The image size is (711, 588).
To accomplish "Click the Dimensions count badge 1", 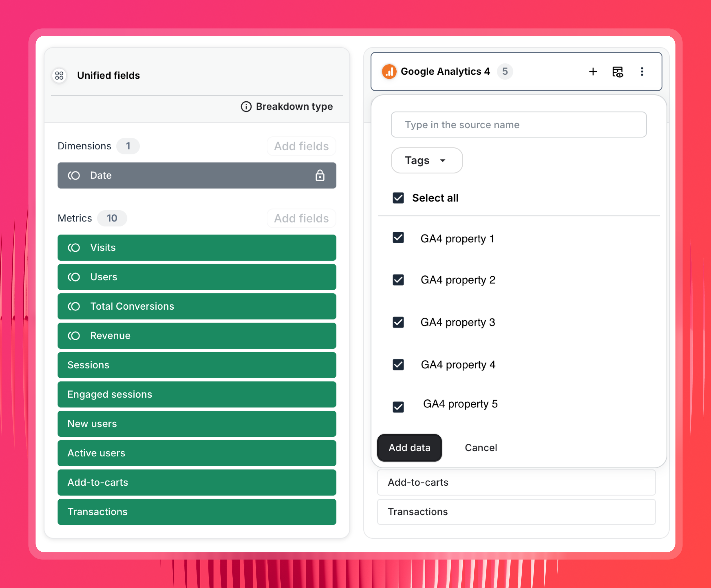I will (x=128, y=146).
